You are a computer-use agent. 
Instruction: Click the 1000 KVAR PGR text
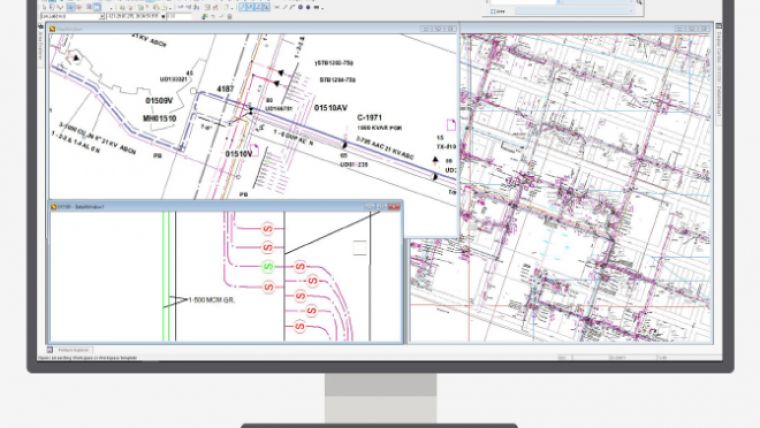(x=380, y=128)
